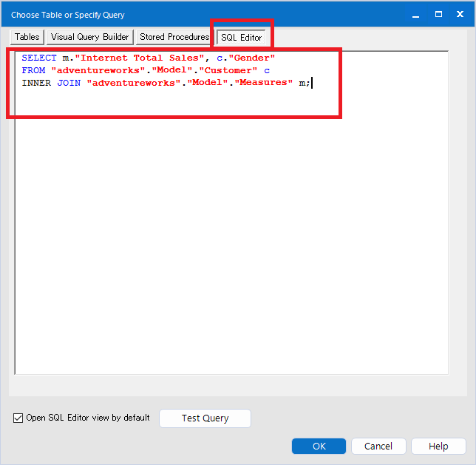476x465 pixels.
Task: Open the Visual Query Builder tab
Action: [90, 37]
